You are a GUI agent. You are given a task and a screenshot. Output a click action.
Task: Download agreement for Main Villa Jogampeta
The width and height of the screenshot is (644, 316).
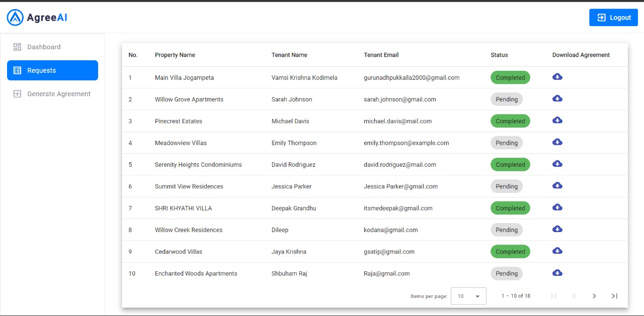coord(557,77)
